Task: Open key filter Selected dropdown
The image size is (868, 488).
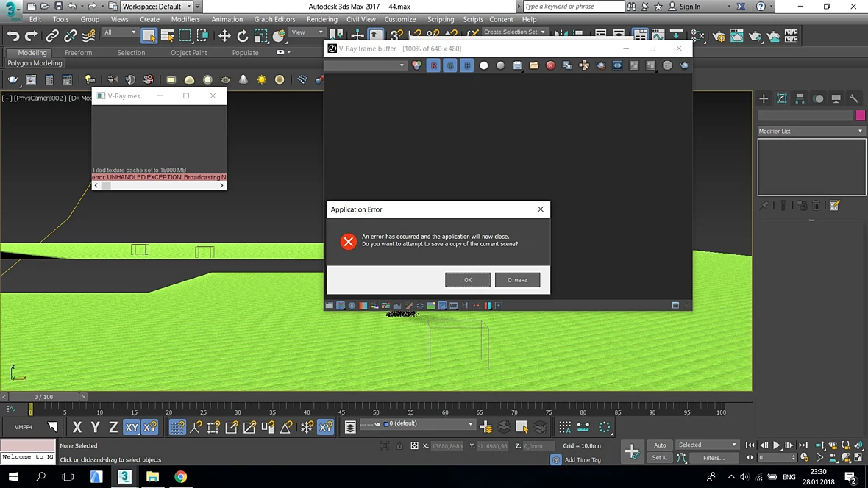Action: tap(708, 445)
